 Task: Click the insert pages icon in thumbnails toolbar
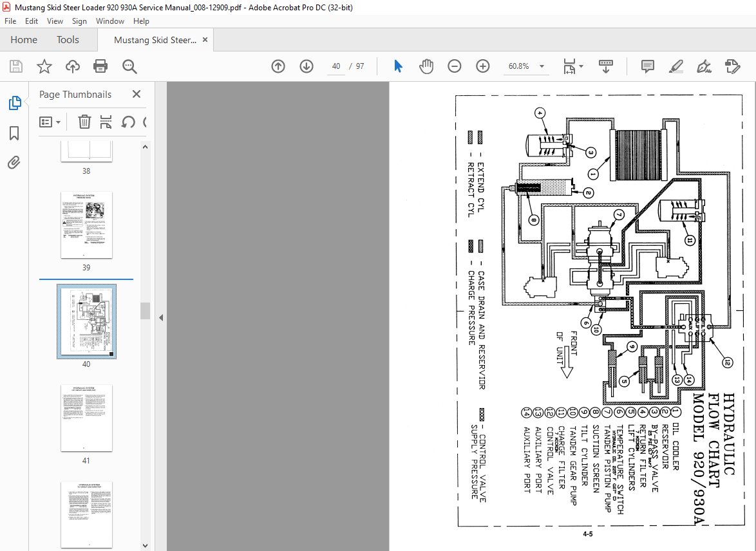point(106,122)
